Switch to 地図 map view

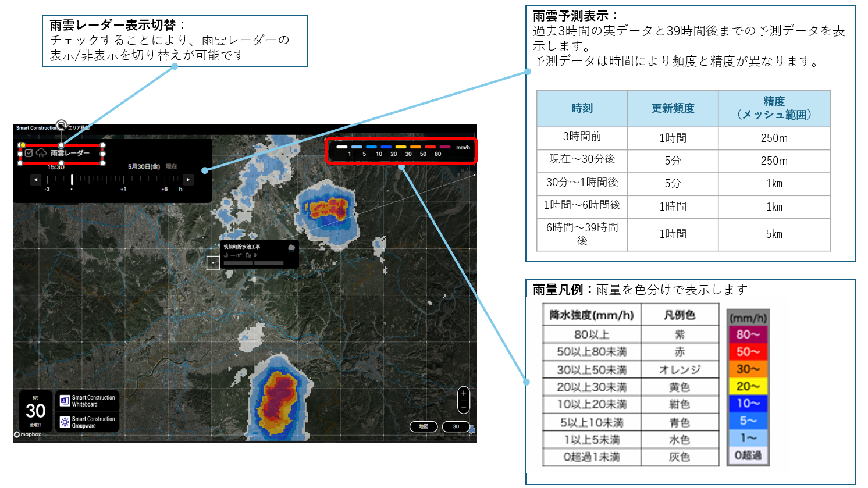click(x=424, y=426)
